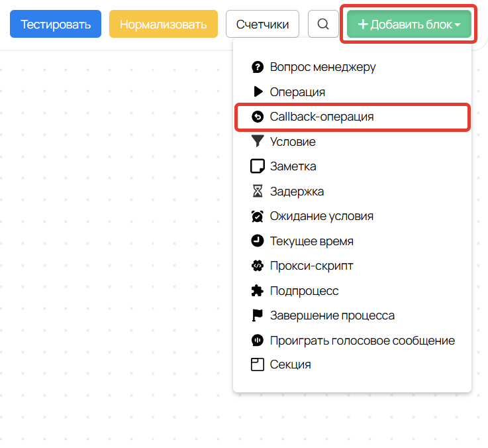Click the hourglass icon beside Задержка
Screen dimensions: 488x448
[x=258, y=192]
